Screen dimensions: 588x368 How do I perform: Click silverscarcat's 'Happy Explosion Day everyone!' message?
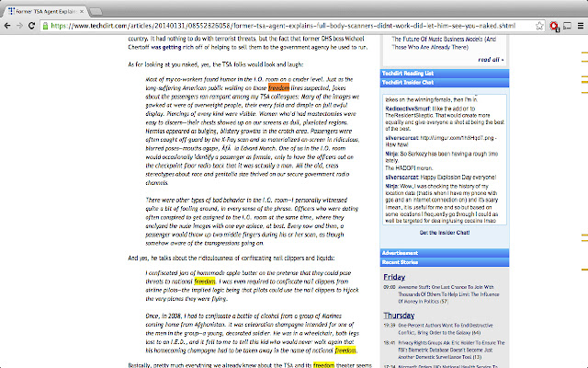tap(458, 177)
